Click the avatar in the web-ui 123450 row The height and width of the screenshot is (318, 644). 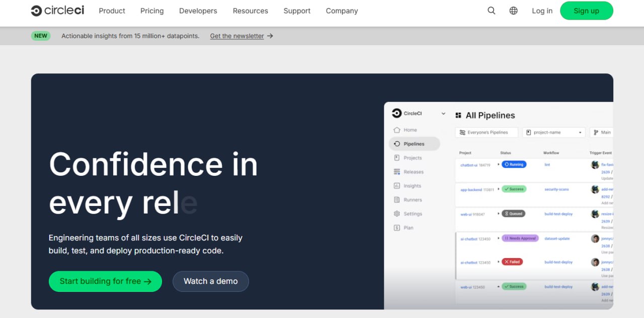pyautogui.click(x=595, y=287)
